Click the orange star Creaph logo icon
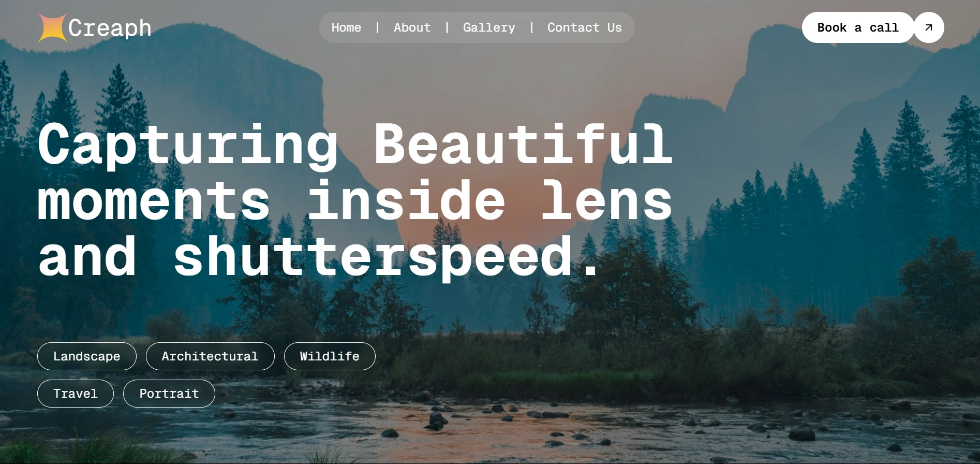Screen dimensions: 980x464 (53, 27)
